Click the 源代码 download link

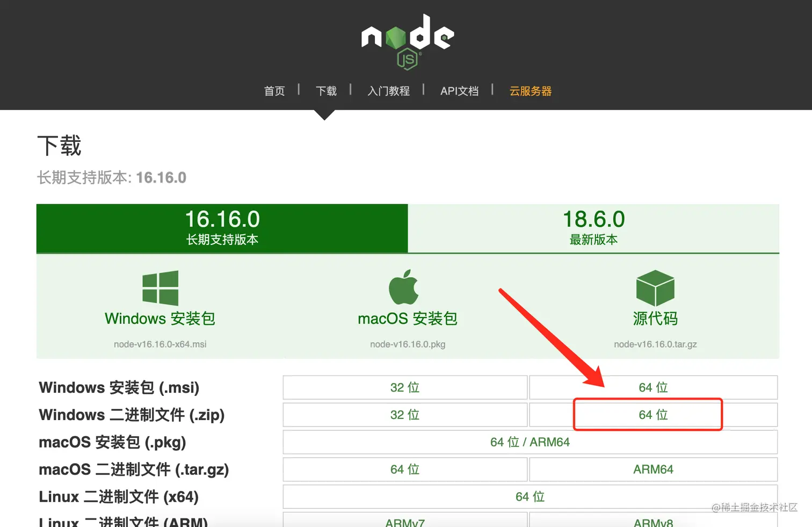pos(655,319)
